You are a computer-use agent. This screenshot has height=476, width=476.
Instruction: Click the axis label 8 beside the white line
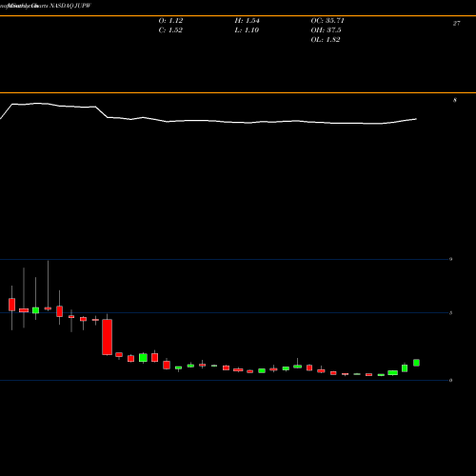(455, 100)
